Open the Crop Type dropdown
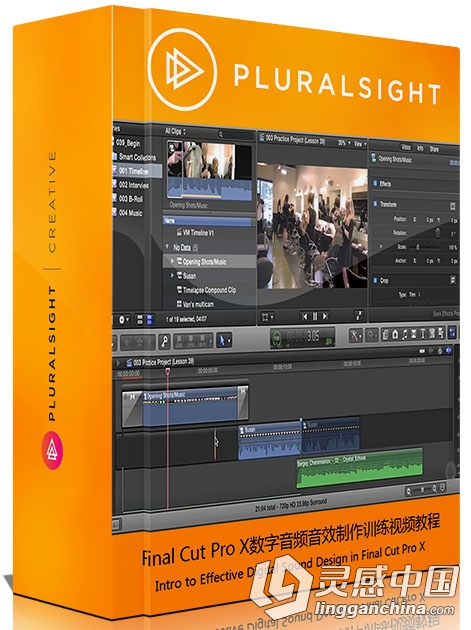 click(x=413, y=295)
